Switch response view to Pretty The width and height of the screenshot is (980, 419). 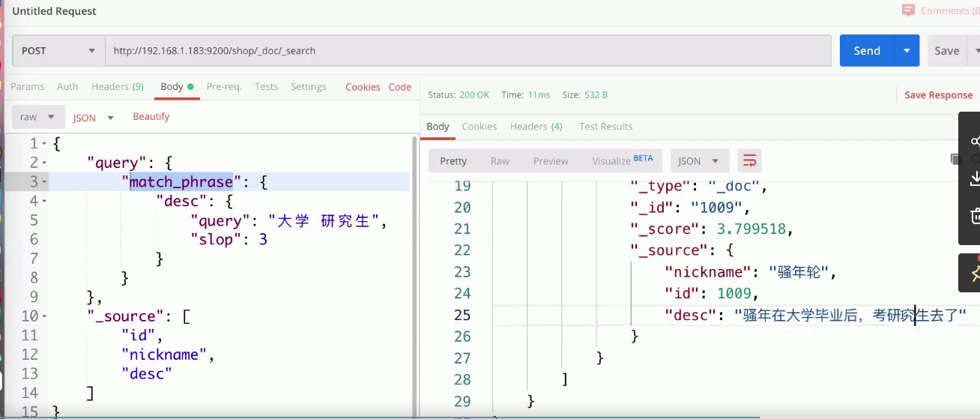(453, 160)
